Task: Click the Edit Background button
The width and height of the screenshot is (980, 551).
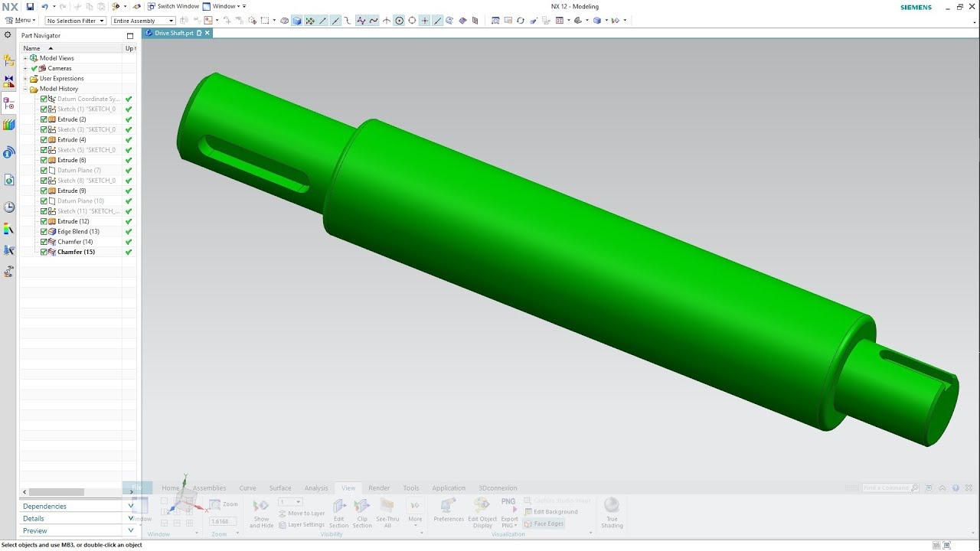Action: (551, 512)
